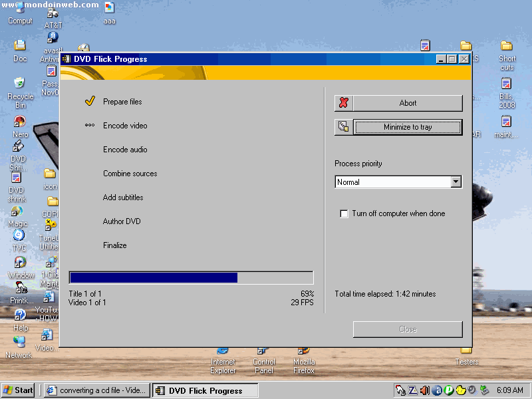Click the DVD Flick title bar icon
Screen dimensions: 532x399
click(x=67, y=59)
